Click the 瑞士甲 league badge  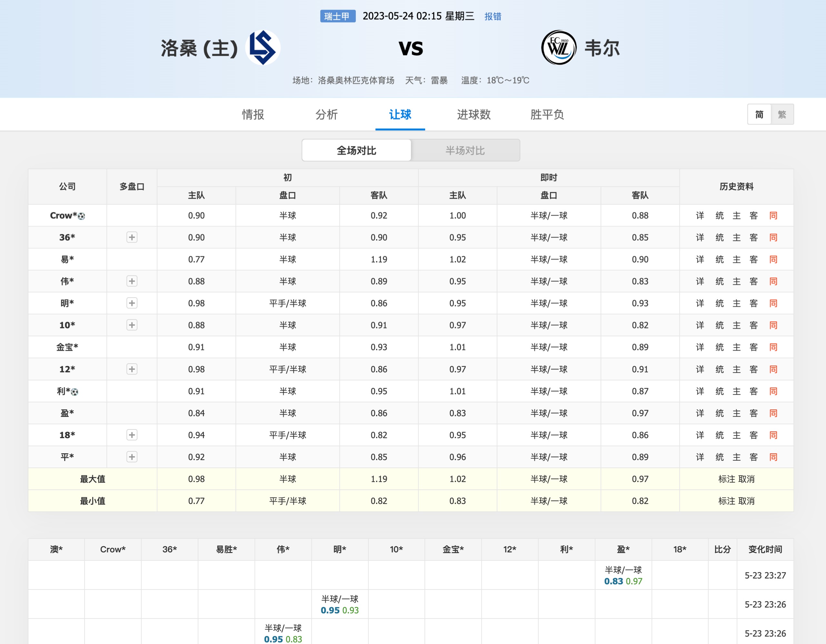[x=337, y=16]
